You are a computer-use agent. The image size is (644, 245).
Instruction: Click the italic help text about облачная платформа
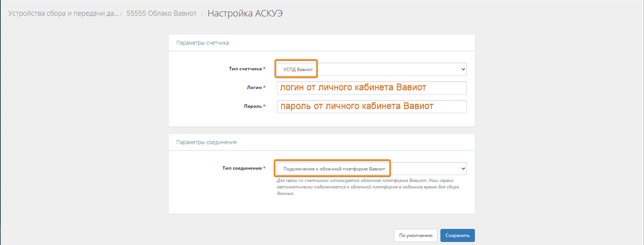[367, 187]
